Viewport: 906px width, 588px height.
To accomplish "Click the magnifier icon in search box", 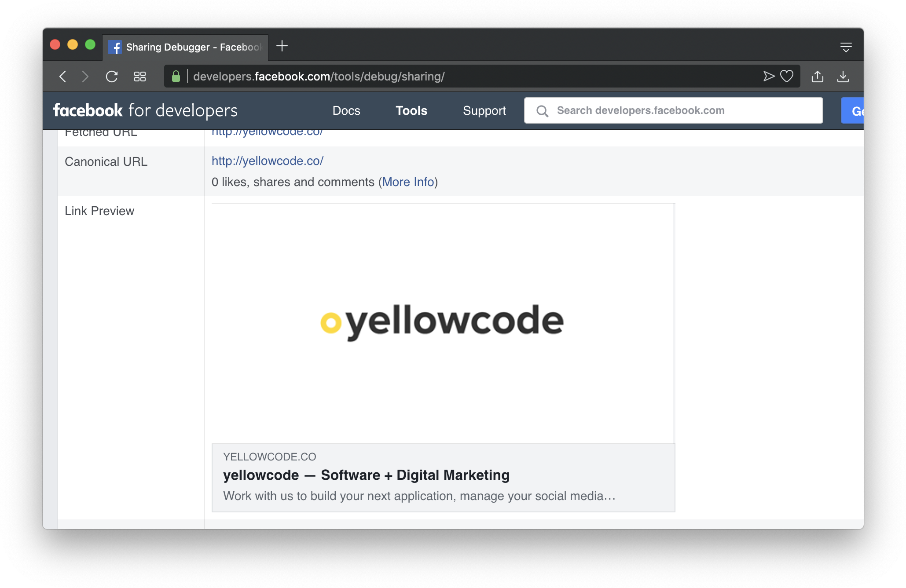I will [542, 111].
